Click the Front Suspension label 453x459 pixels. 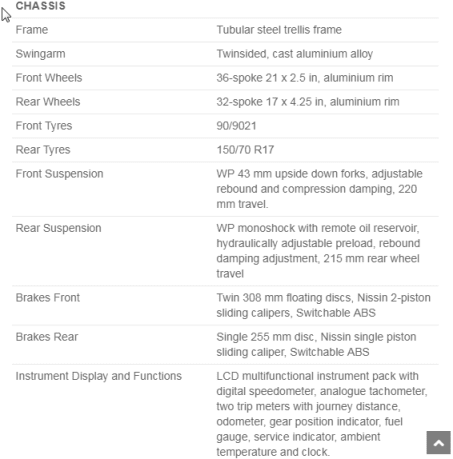click(x=59, y=174)
